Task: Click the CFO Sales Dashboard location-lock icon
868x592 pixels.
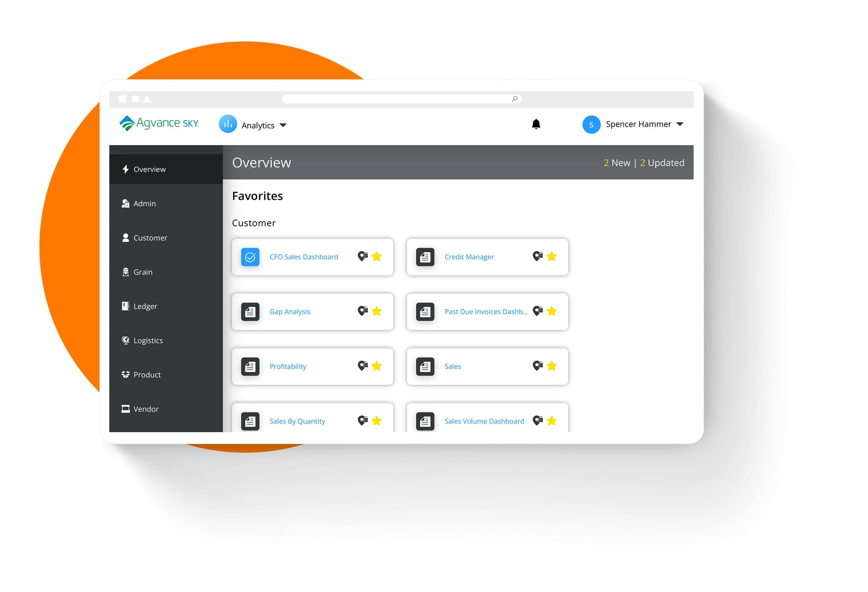Action: coord(363,257)
